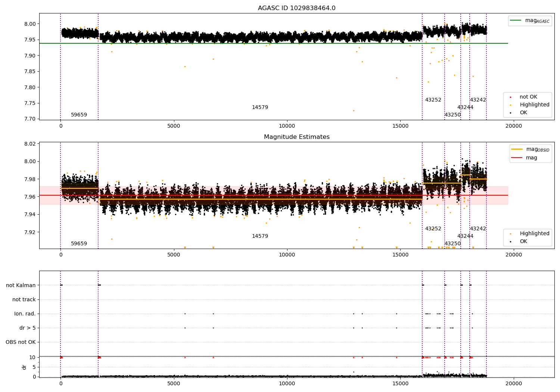Viewport: 560px width, 392px height.
Task: Click the 10000 x-axis tick under the middle plot
Action: coord(287,255)
